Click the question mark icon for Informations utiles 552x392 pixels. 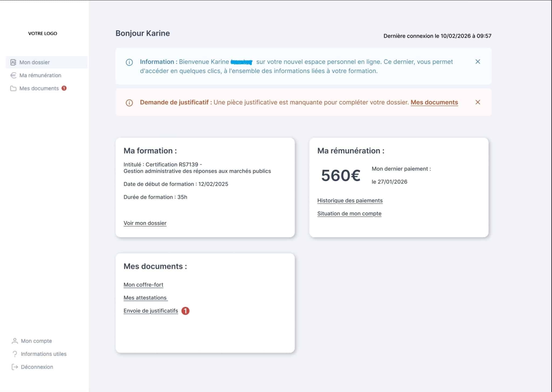(x=15, y=354)
